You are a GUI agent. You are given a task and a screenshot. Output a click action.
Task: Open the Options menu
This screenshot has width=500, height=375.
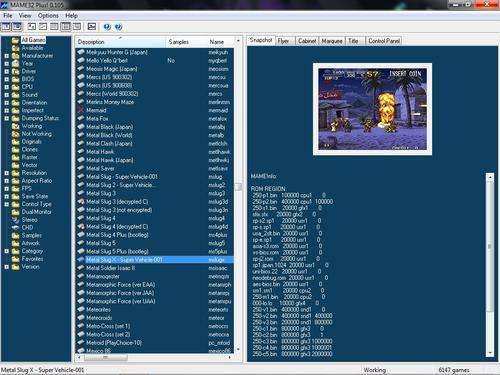pyautogui.click(x=48, y=16)
